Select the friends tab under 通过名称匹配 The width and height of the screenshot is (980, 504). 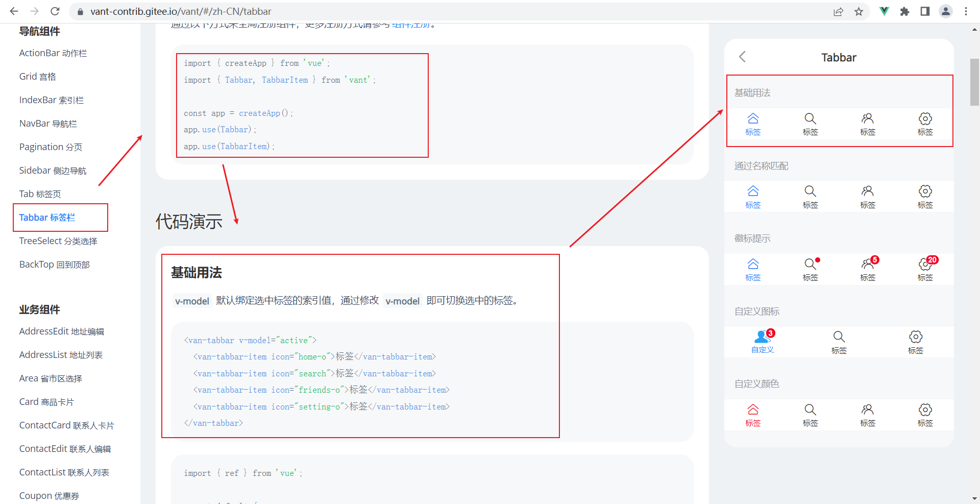coord(868,197)
